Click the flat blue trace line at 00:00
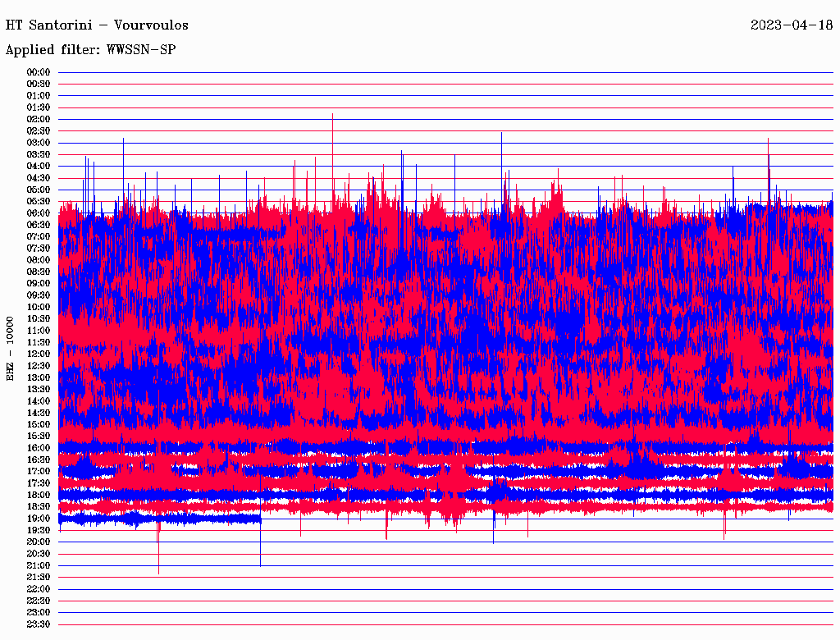The height and width of the screenshot is (640, 840). pyautogui.click(x=443, y=72)
